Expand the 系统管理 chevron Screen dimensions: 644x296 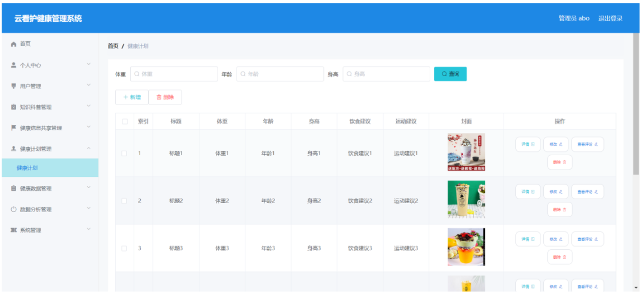[x=89, y=229]
